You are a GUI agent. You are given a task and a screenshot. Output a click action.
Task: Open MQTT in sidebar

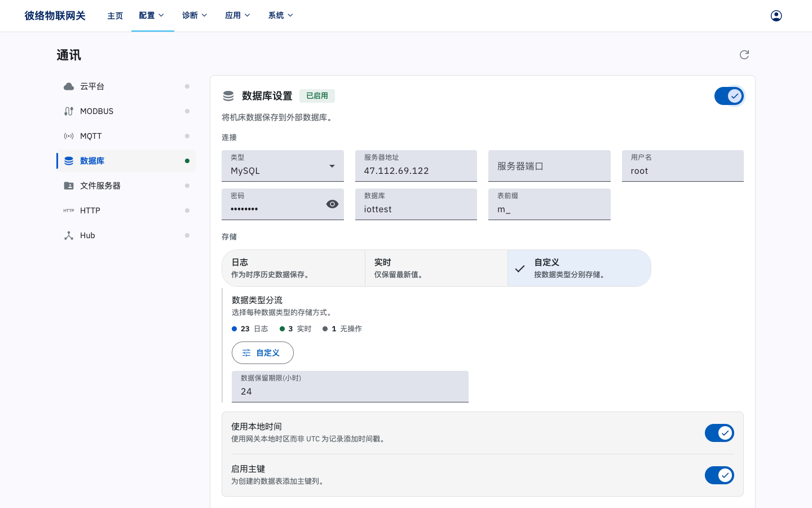tap(126, 136)
